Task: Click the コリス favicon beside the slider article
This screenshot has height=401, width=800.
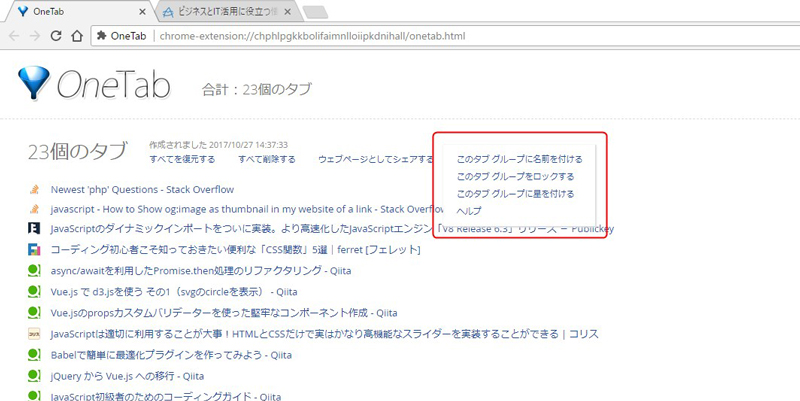Action: click(34, 334)
